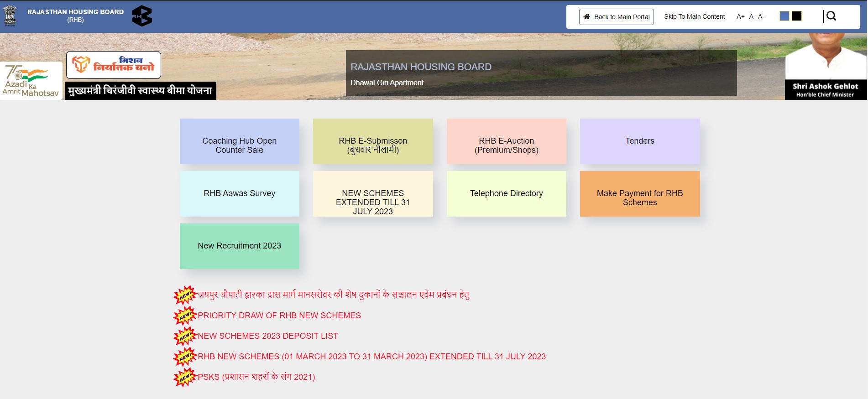
Task: Open the Azadi Ka Amrit Mahotsav logo
Action: [31, 81]
